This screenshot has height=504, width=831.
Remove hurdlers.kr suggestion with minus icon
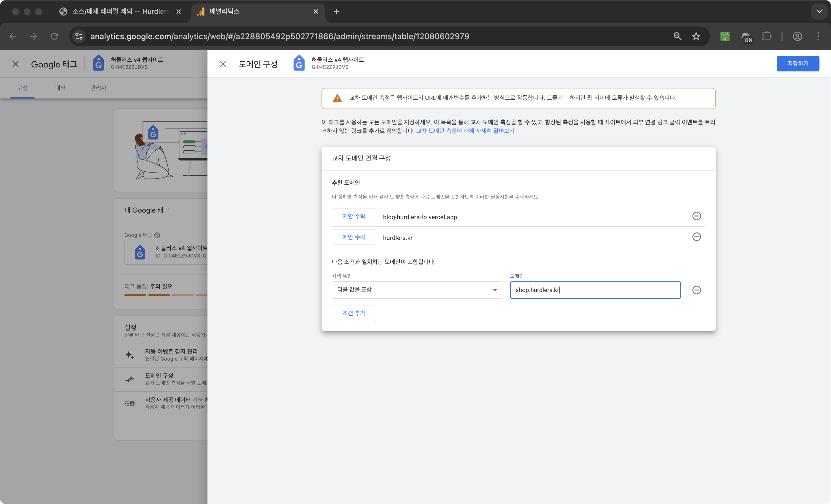(696, 237)
